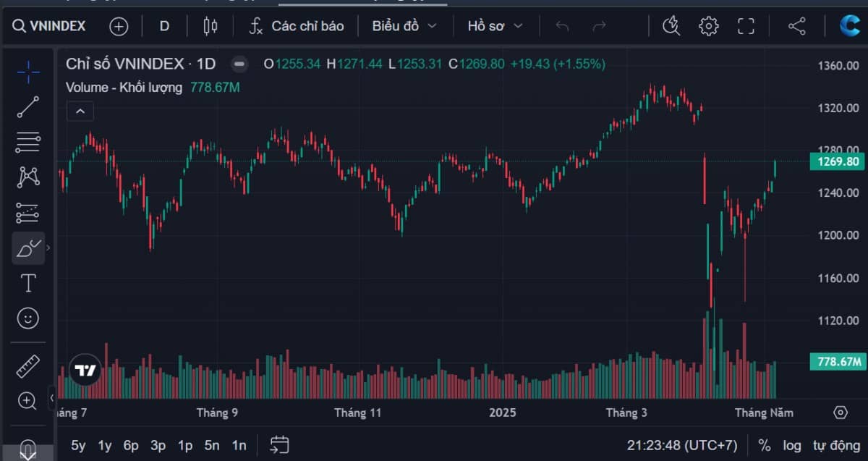This screenshot has width=868, height=461.
Task: Select the 1y time range
Action: point(105,445)
